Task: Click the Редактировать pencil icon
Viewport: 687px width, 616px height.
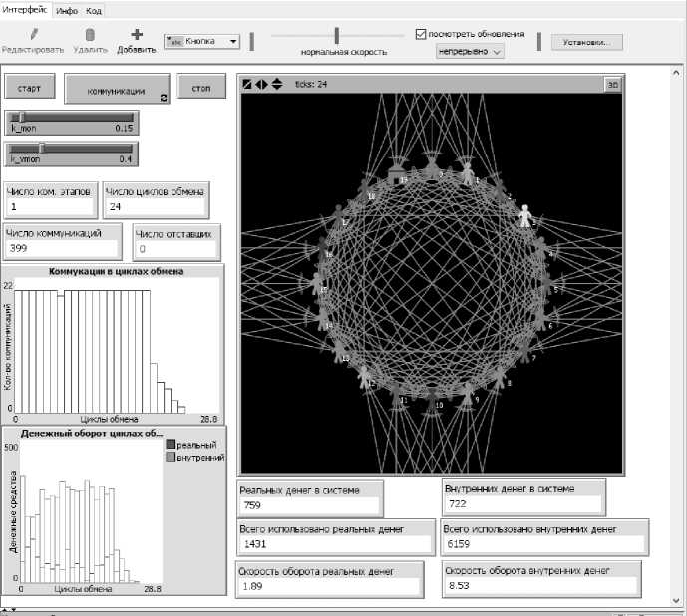Action: (34, 34)
